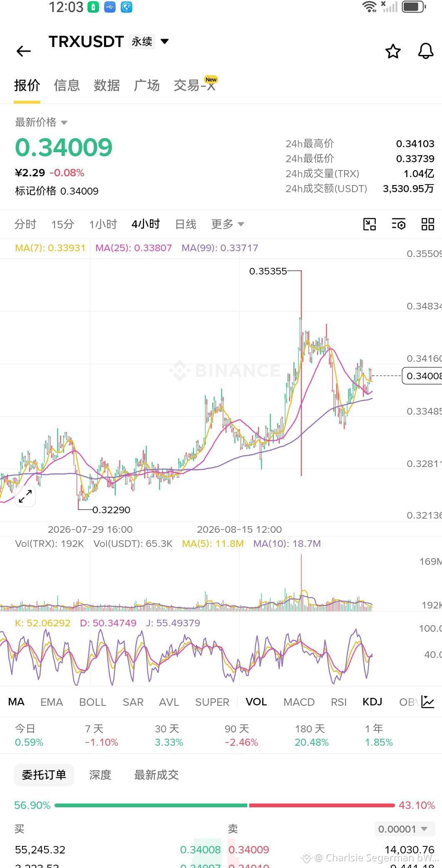The height and width of the screenshot is (868, 442).
Task: Tap the K: 52.06292 KDJ legend
Action: 42,623
